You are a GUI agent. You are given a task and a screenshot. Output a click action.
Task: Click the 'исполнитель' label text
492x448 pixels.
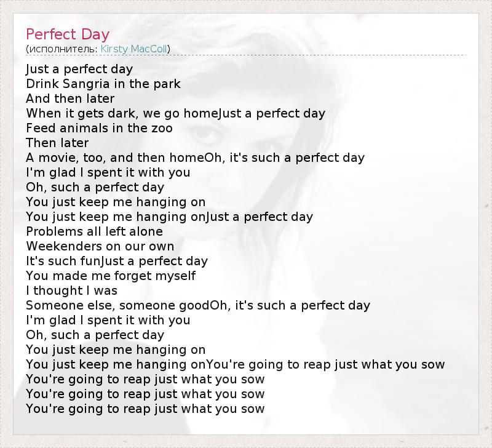[62, 49]
